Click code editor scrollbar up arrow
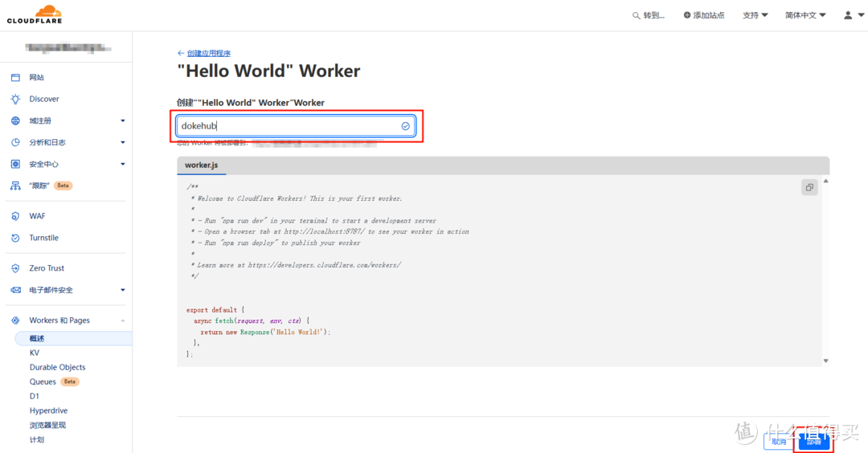The width and height of the screenshot is (868, 453). pyautogui.click(x=825, y=182)
